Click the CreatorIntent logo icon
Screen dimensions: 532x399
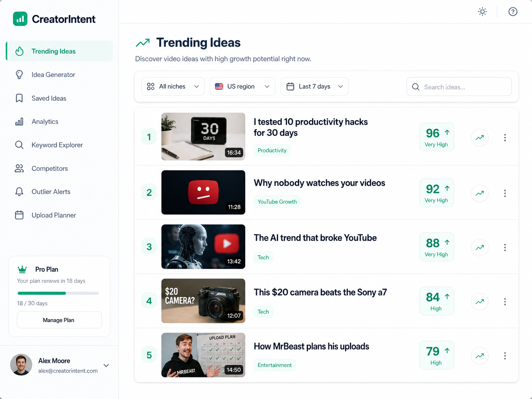pyautogui.click(x=20, y=19)
